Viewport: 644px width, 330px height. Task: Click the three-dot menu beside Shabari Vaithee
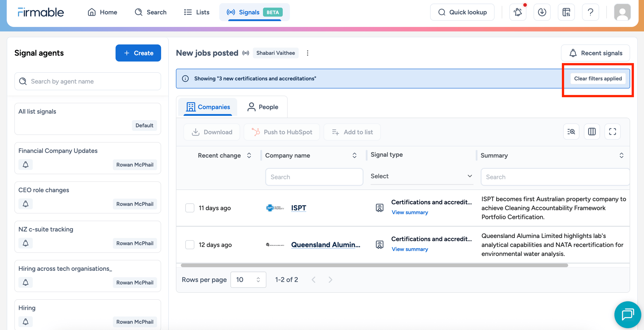[308, 53]
